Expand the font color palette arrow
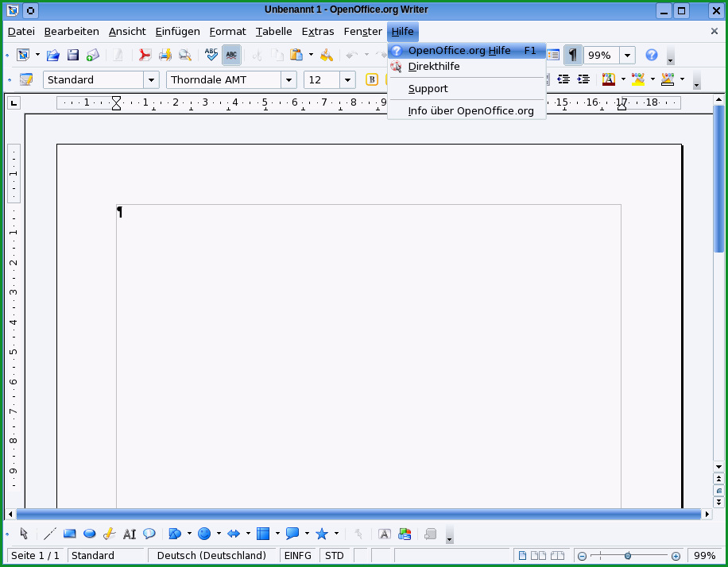The image size is (728, 567). (x=623, y=79)
